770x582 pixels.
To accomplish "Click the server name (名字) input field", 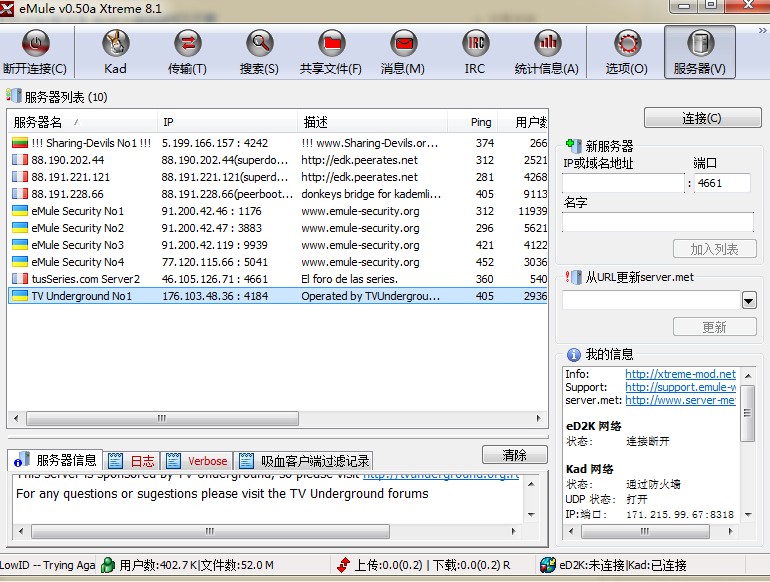I will 658,222.
